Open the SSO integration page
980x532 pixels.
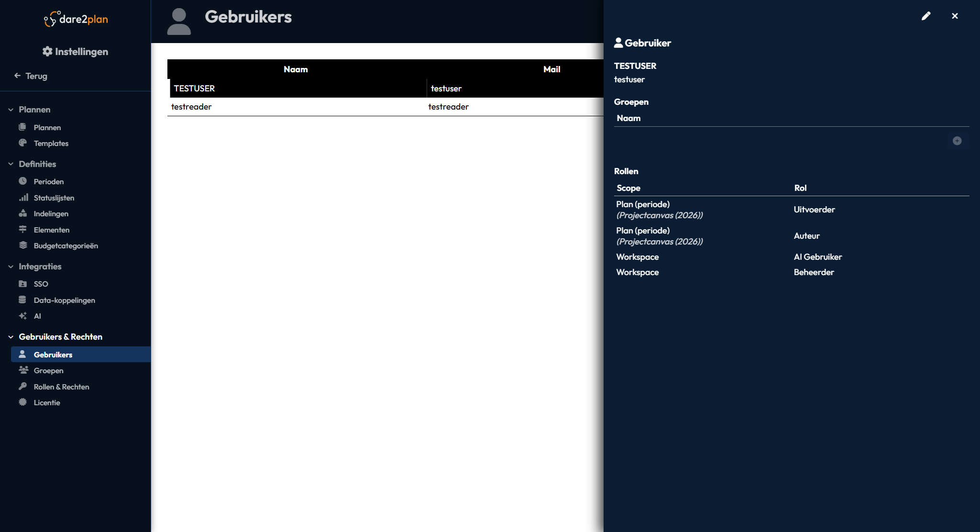pyautogui.click(x=41, y=284)
